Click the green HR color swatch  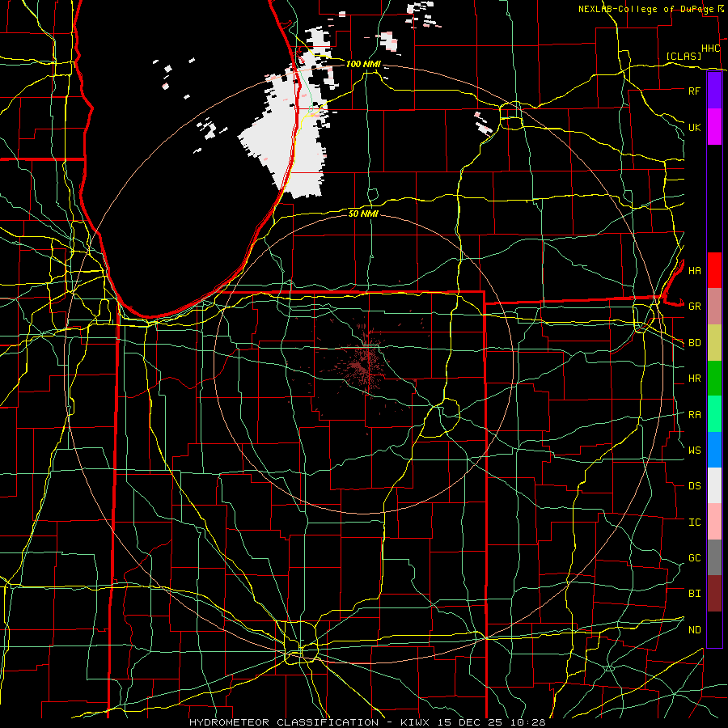tap(714, 378)
